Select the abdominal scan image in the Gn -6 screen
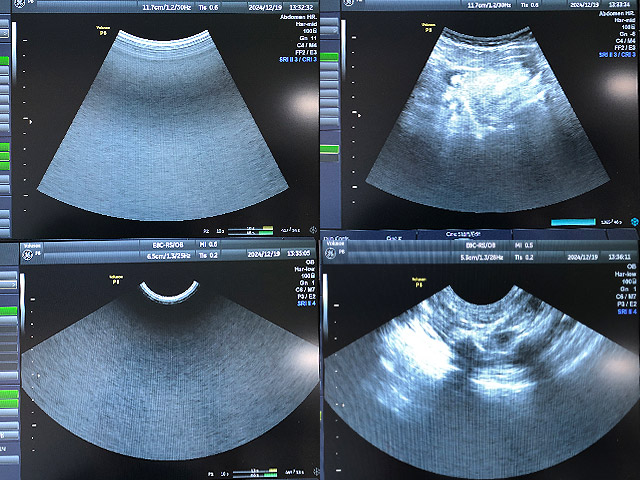 tap(488, 120)
